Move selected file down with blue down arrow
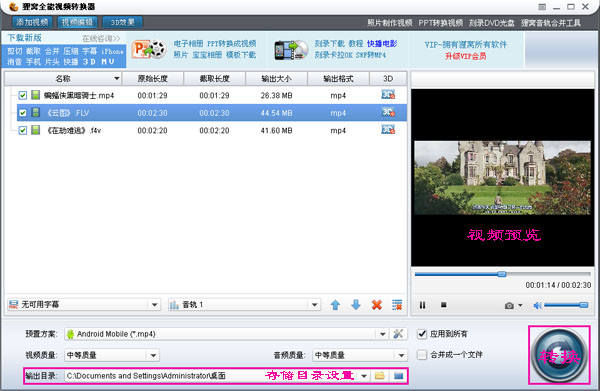Screen dimensions: 600x391 click(x=356, y=305)
